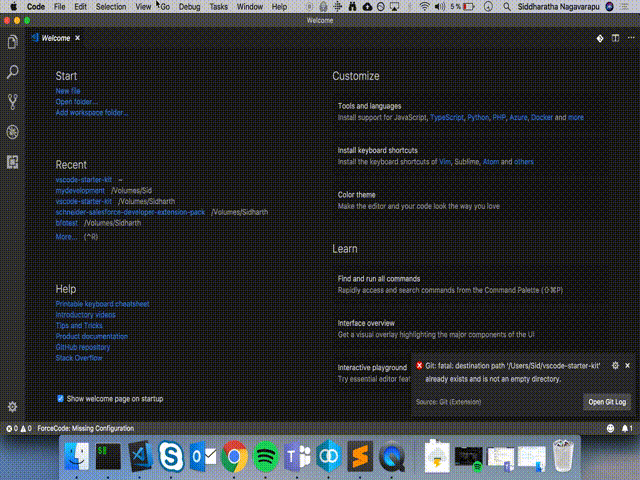
Task: Open the Search view in activity bar
Action: [x=12, y=72]
